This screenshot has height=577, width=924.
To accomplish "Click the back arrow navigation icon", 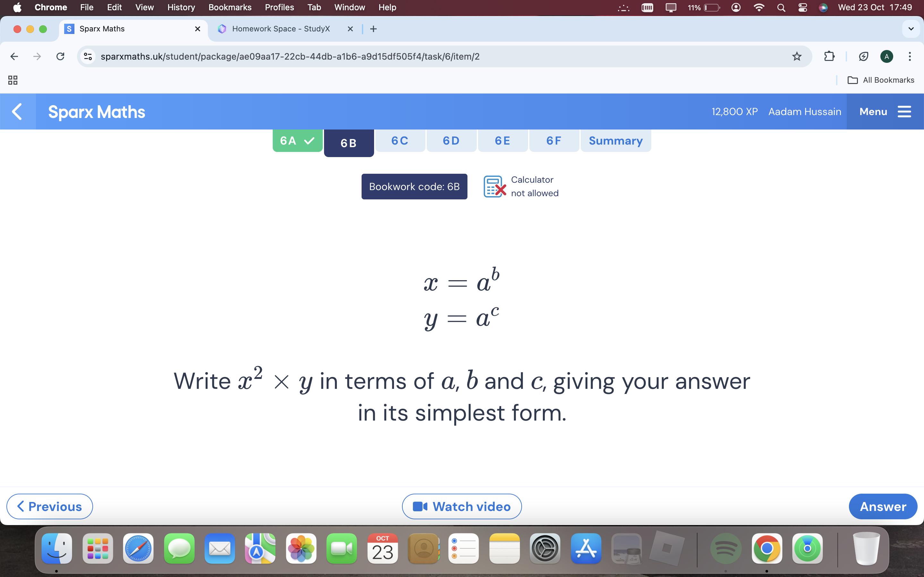I will [x=14, y=56].
